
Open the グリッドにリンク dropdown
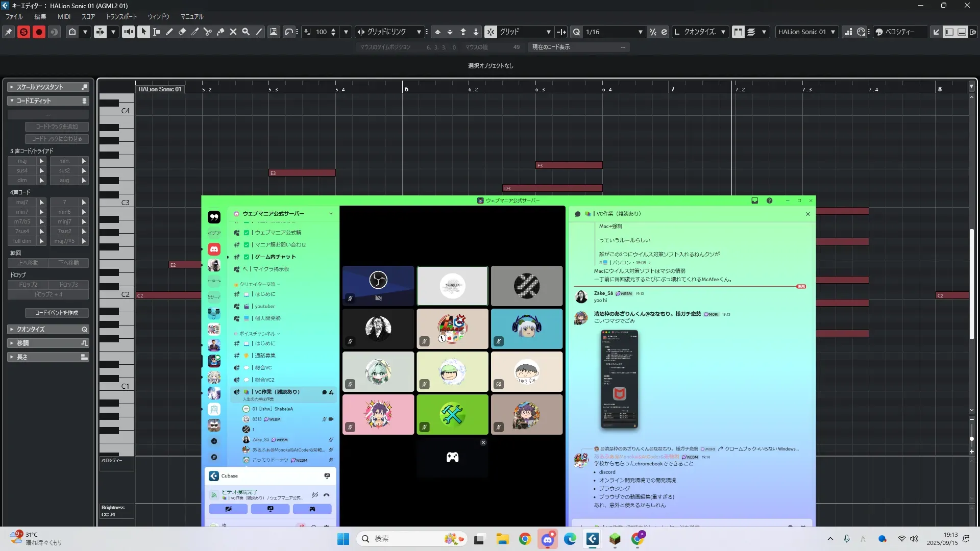click(x=419, y=32)
